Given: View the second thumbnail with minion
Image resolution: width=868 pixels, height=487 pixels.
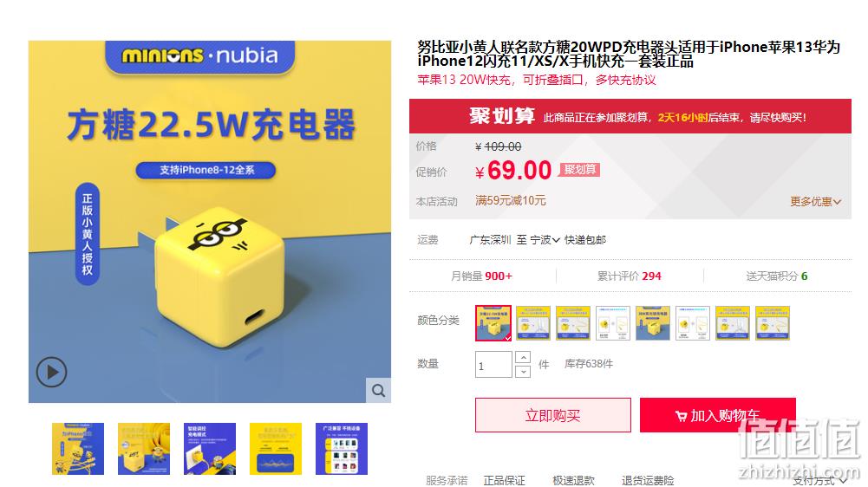Looking at the screenshot, I should pos(144,449).
